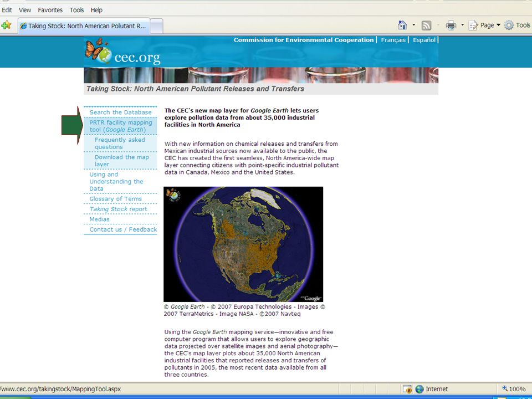Click the RSS feeds icon
This screenshot has width=532, height=399.
tap(426, 25)
